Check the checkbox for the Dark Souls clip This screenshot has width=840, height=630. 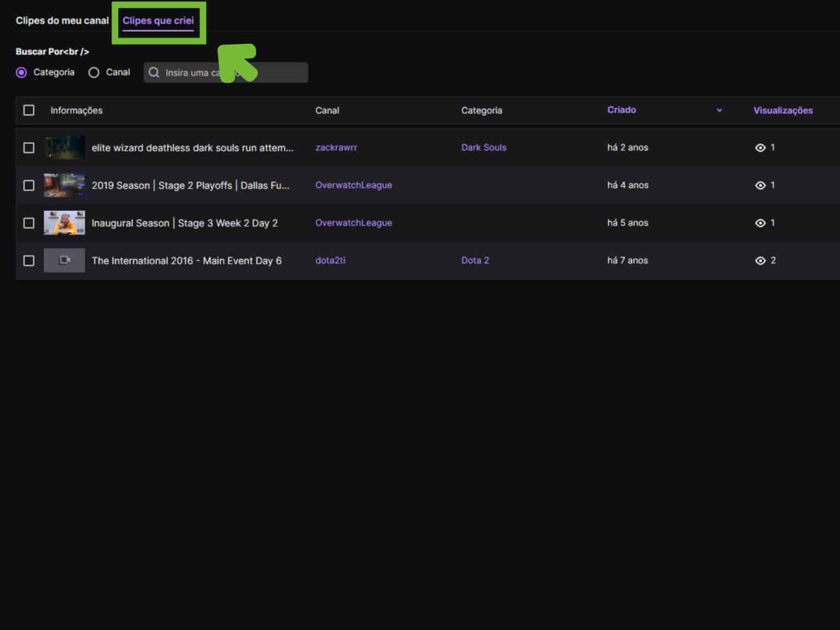[x=29, y=148]
